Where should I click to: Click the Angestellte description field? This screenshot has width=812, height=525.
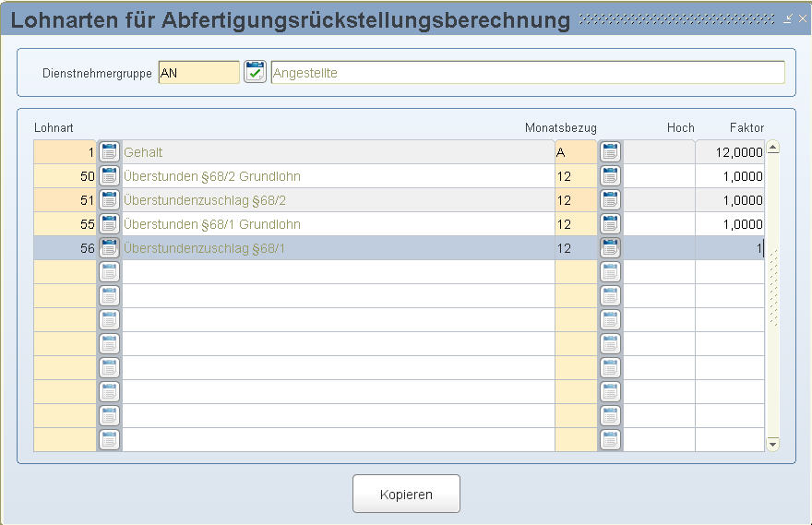(x=527, y=73)
